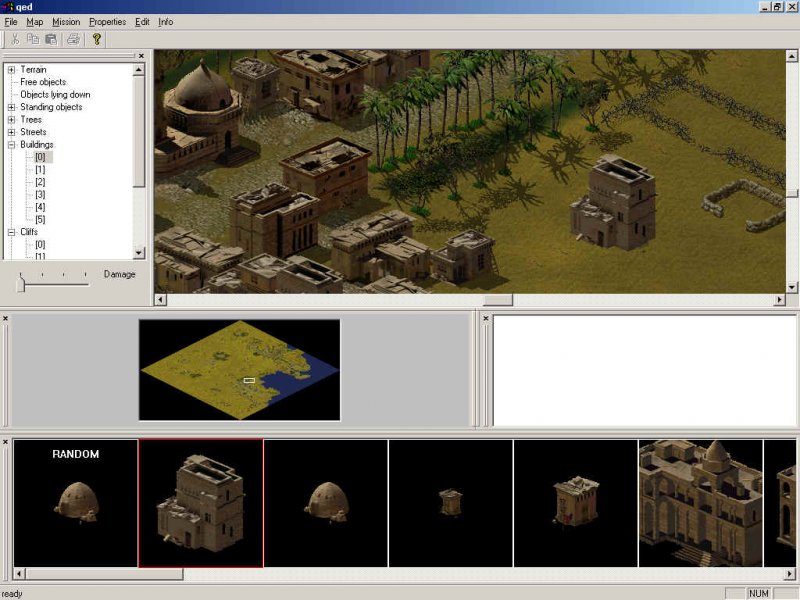Image resolution: width=800 pixels, height=600 pixels.
Task: Select the Free objects tree item
Action: click(43, 82)
